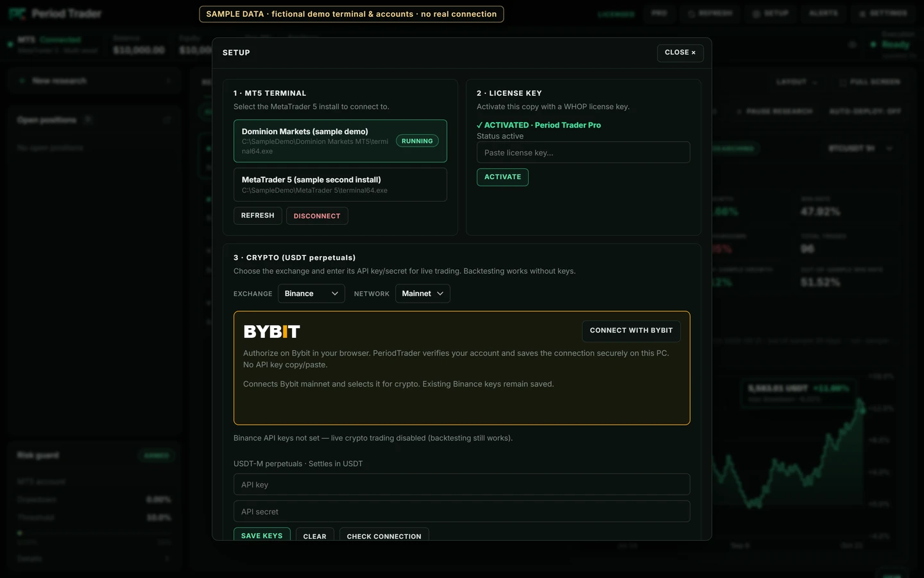Click SAVE KEYS
Viewport: 924px width, 578px height.
tap(262, 534)
